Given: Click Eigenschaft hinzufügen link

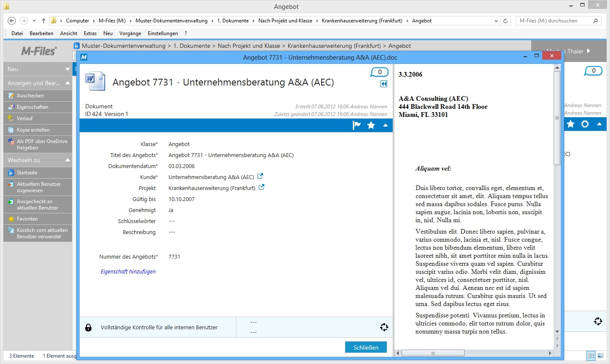Looking at the screenshot, I should (x=128, y=272).
